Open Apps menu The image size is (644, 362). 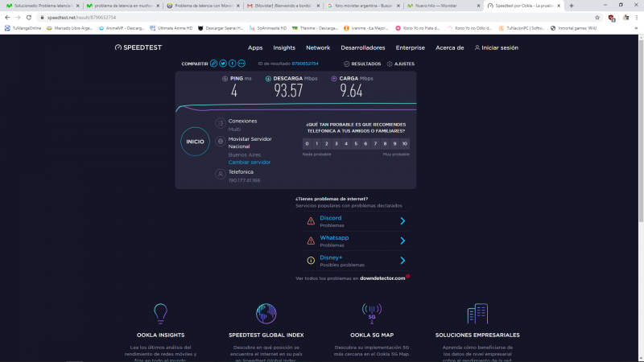point(255,48)
